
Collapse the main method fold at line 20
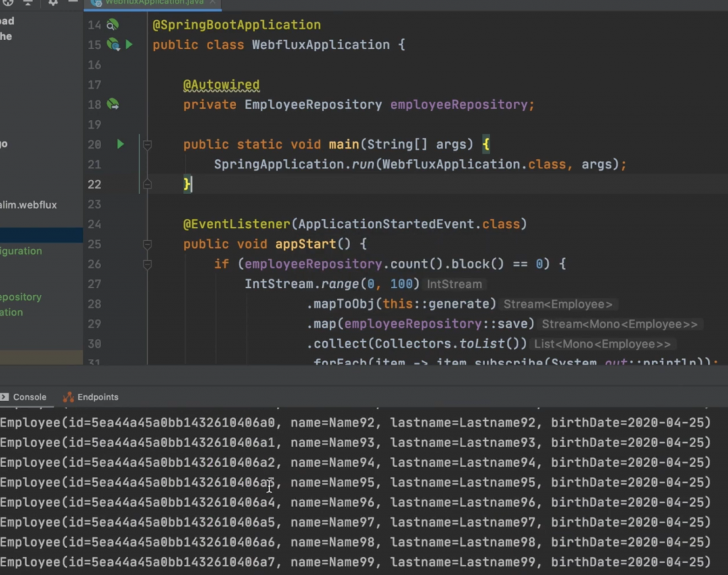point(147,145)
